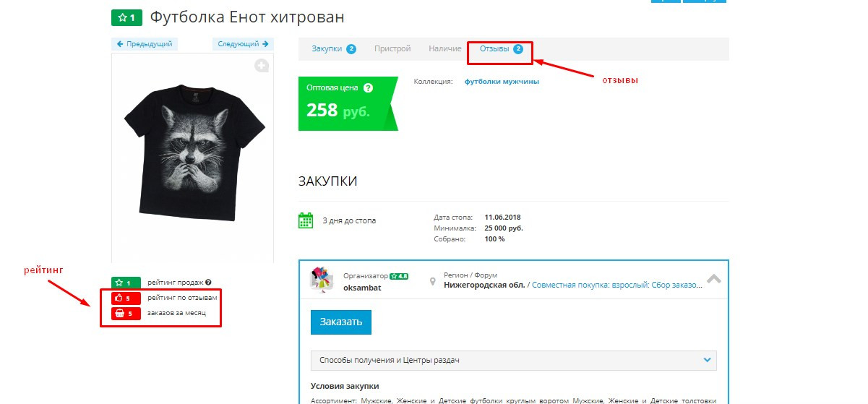
Task: Click the green calendar icon
Action: [x=306, y=220]
